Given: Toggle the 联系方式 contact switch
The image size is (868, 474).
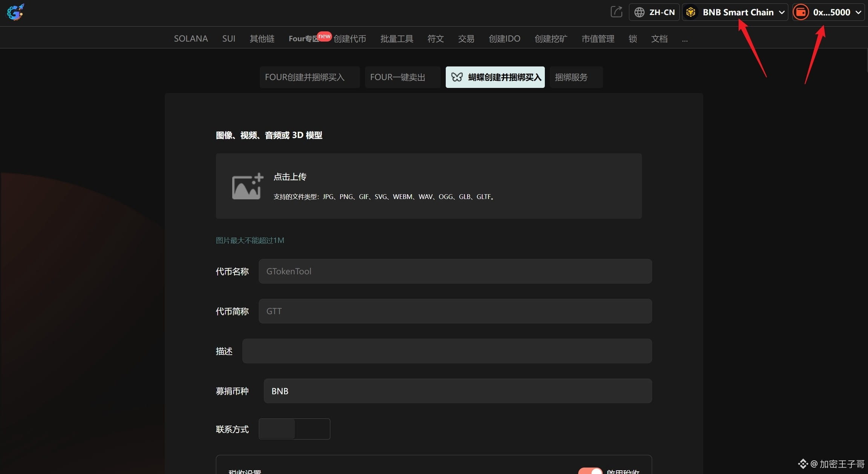Looking at the screenshot, I should pos(294,429).
